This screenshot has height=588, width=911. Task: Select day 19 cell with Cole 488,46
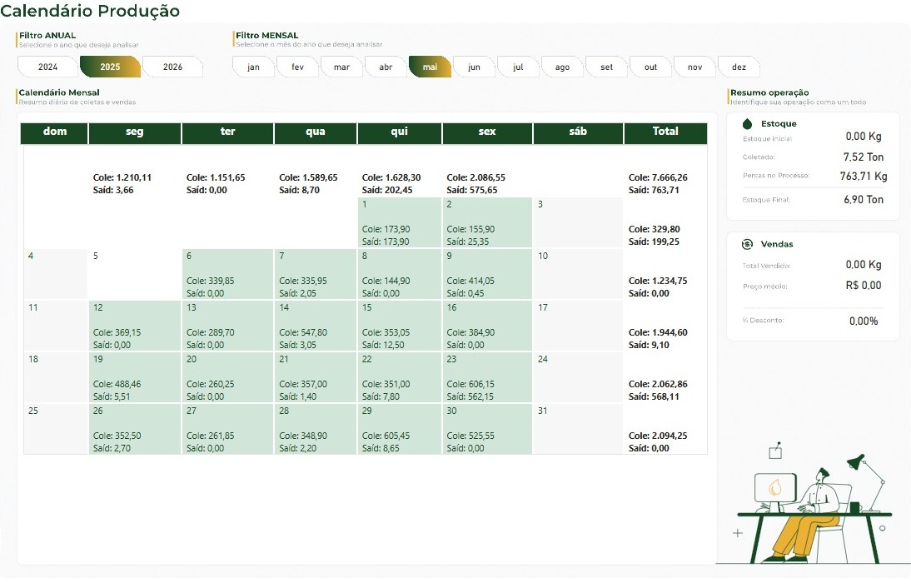[x=135, y=377]
